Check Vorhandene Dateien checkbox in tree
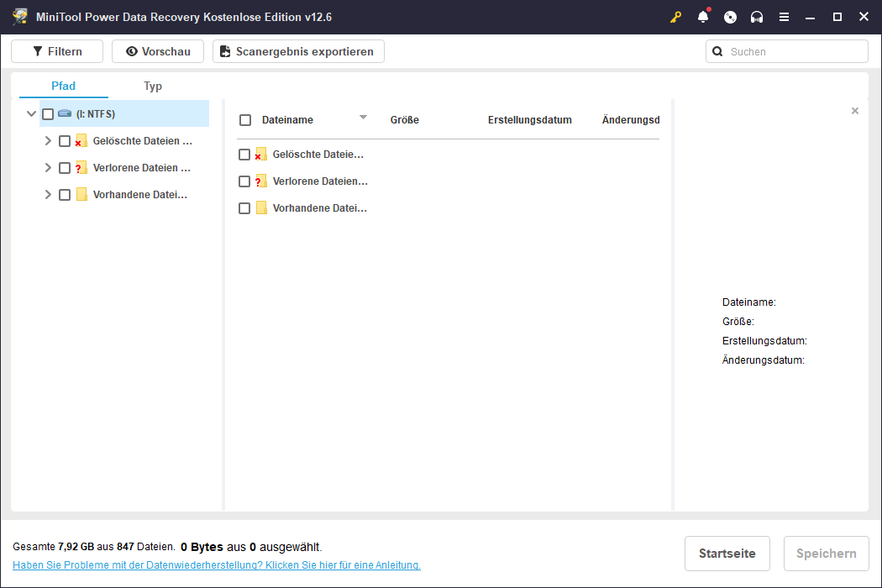The image size is (882, 588). [x=65, y=195]
